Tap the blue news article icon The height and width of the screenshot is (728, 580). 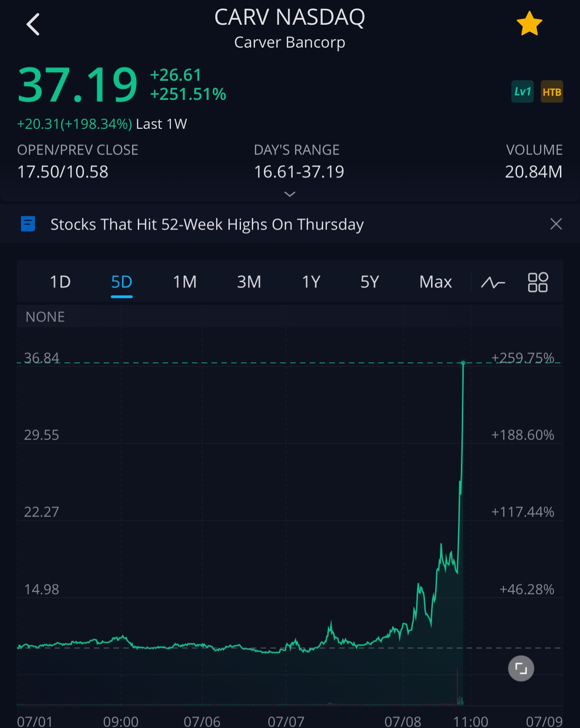click(28, 224)
